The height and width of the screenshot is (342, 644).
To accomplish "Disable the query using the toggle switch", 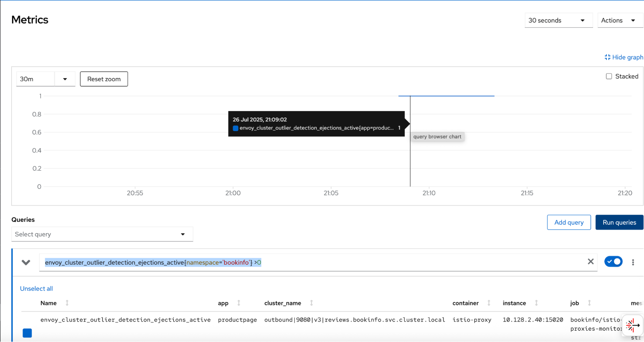I will tap(613, 261).
